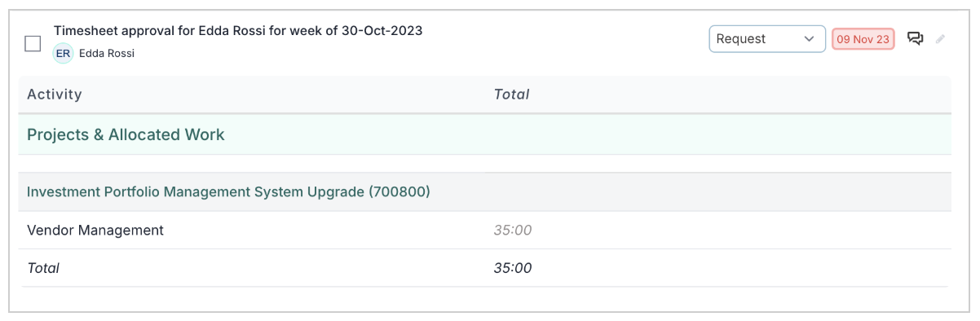980x321 pixels.
Task: Click the bold 35:00 total value
Action: tap(513, 268)
